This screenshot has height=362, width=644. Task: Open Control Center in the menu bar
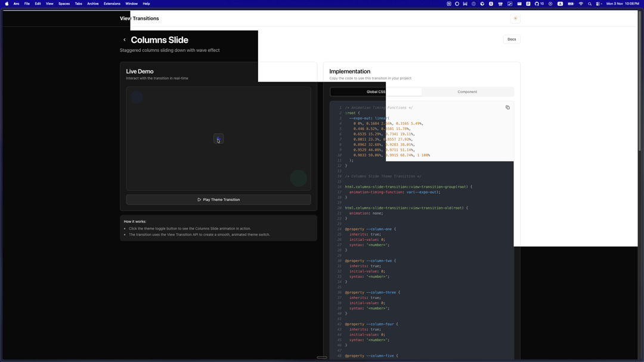coord(599,4)
